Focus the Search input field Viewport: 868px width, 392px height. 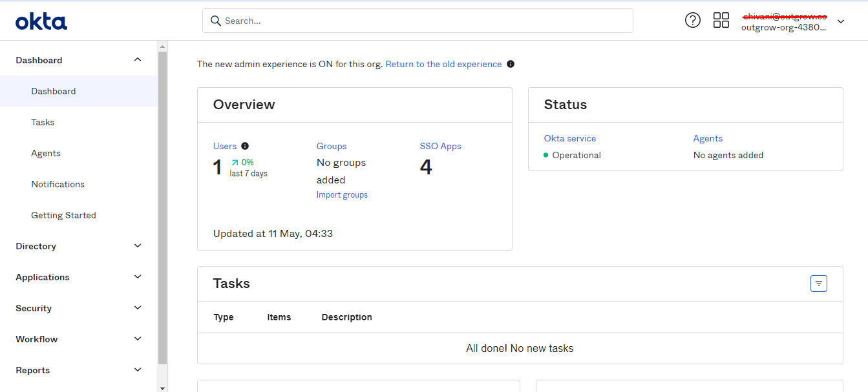(x=418, y=21)
